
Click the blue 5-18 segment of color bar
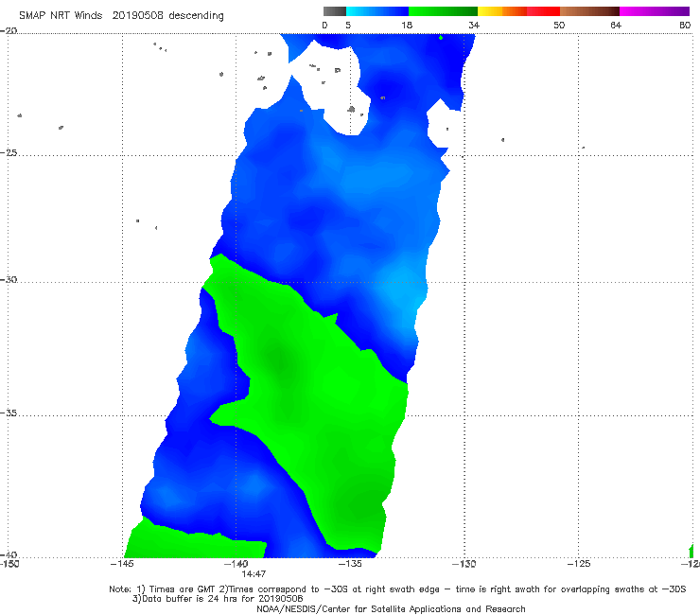pos(377,11)
